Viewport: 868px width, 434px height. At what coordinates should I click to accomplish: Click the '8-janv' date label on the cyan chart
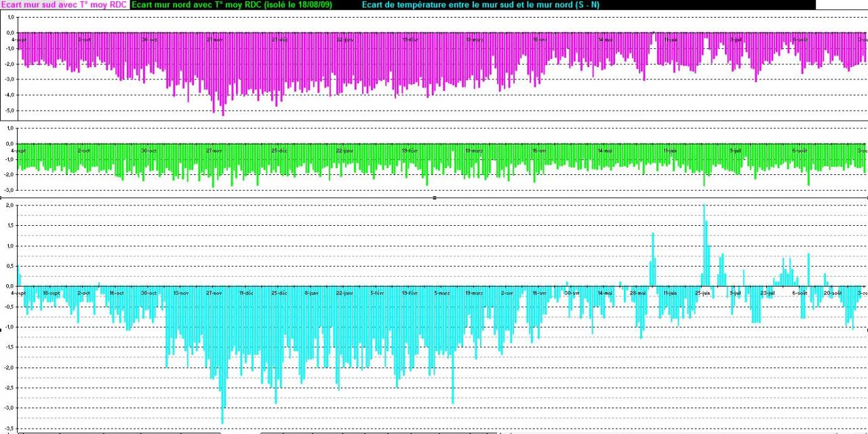pyautogui.click(x=311, y=293)
